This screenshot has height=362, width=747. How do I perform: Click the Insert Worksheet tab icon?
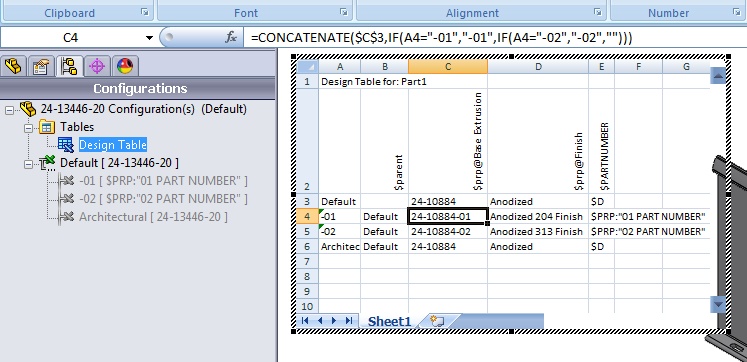tap(437, 321)
